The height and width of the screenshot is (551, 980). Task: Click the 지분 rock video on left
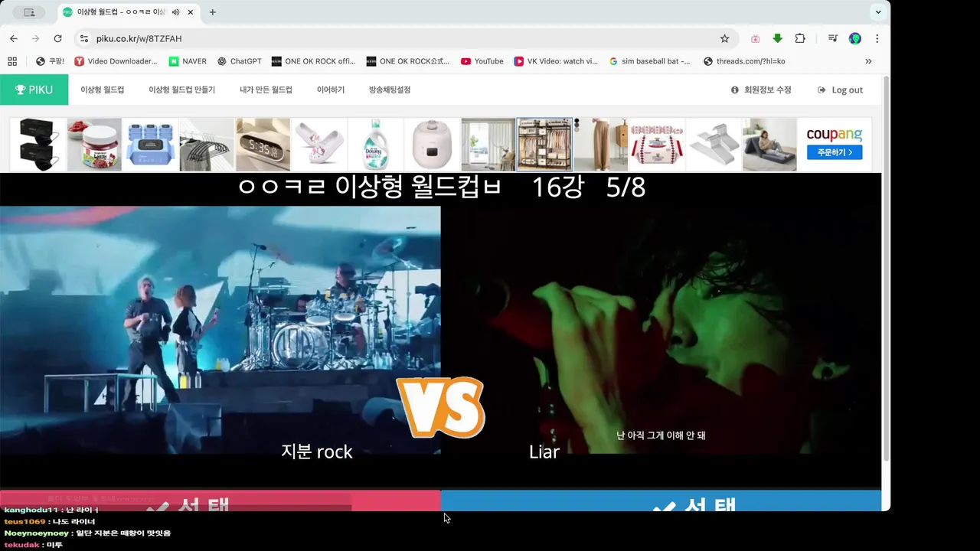pyautogui.click(x=220, y=329)
